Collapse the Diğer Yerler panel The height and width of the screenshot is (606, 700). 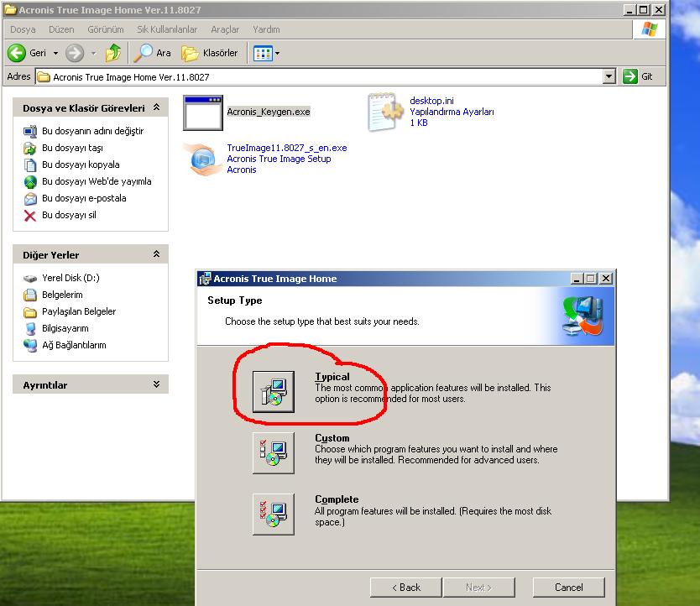[x=156, y=254]
